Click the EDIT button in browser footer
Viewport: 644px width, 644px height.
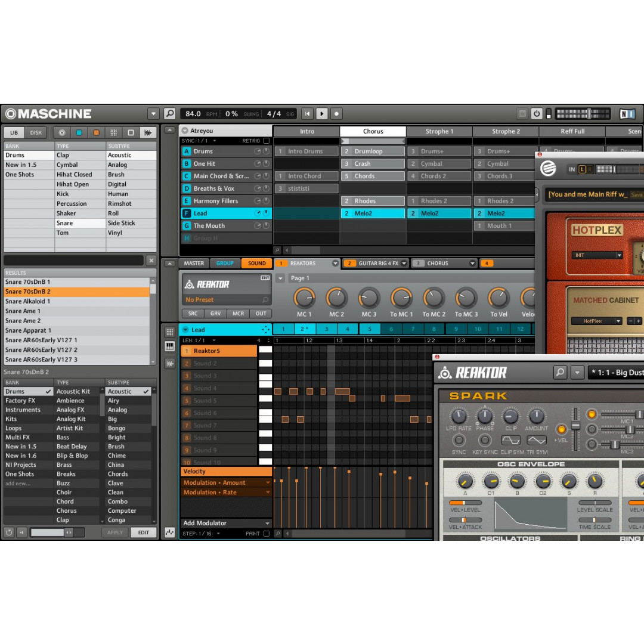click(x=144, y=532)
